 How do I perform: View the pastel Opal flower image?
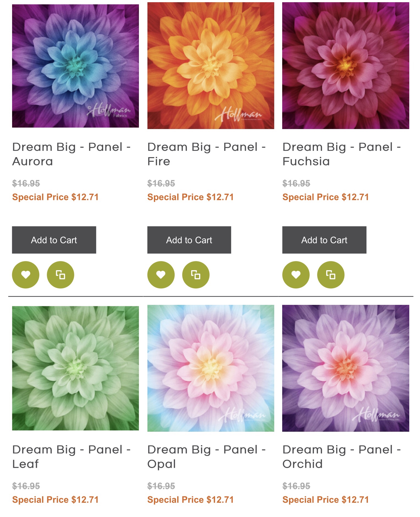211,368
